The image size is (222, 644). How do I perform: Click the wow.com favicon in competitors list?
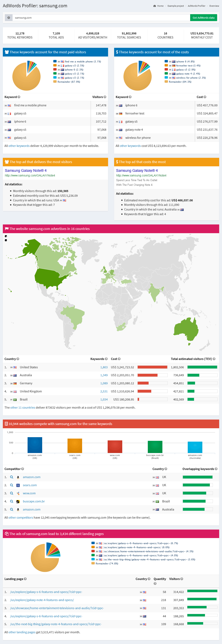point(18,493)
